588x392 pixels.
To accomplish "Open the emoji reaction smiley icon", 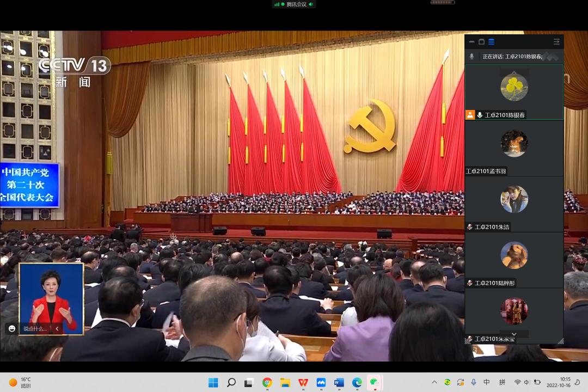I will [12, 328].
